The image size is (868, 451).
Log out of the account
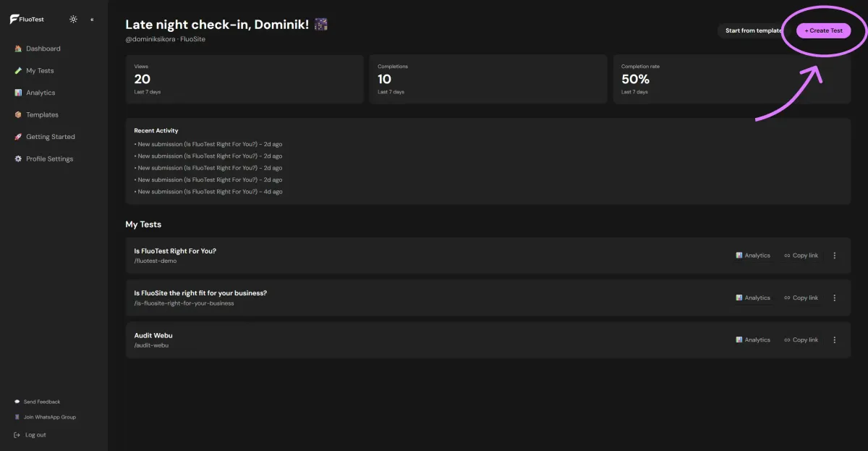tap(35, 435)
